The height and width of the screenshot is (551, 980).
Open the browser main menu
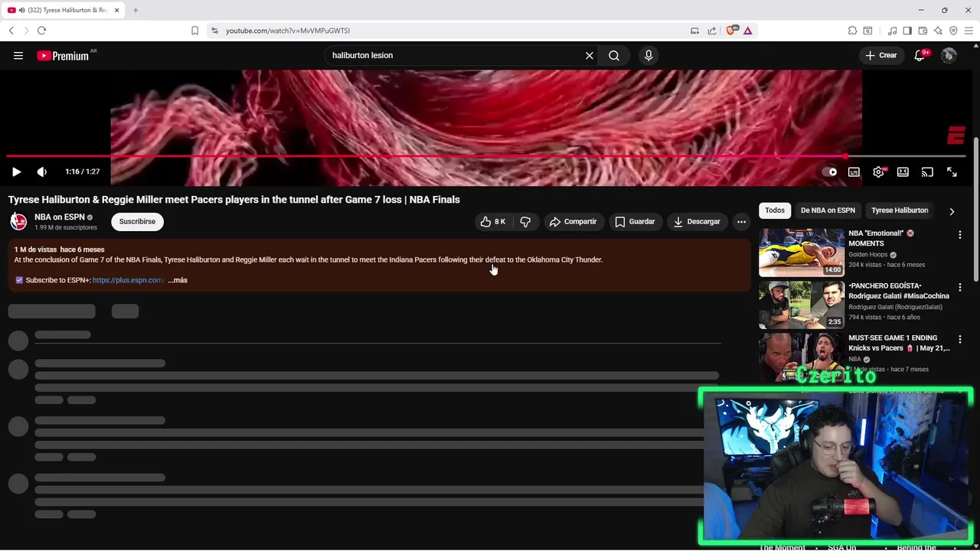click(x=969, y=31)
